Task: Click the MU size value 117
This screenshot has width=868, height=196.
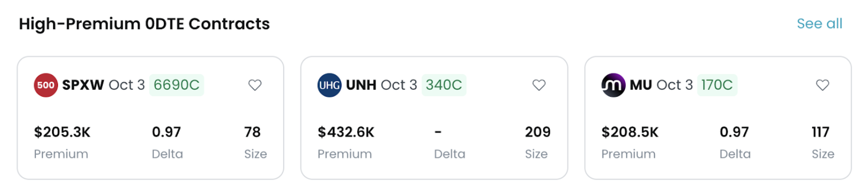Action: pos(820,132)
